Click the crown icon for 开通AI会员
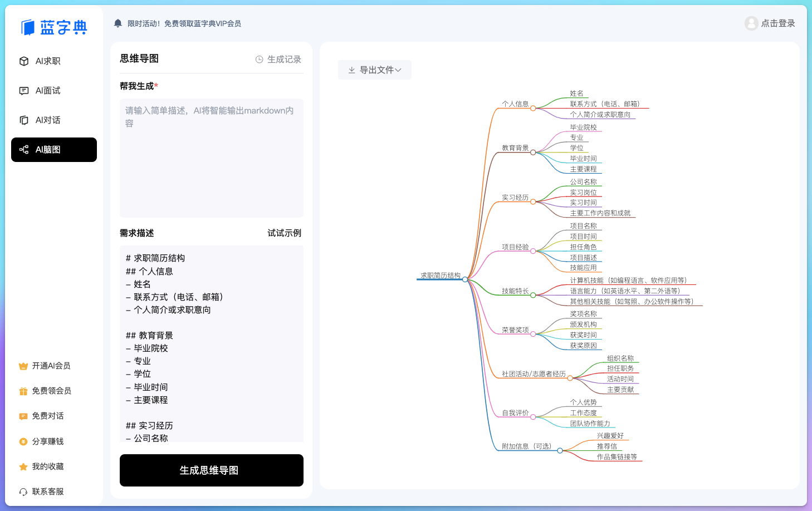 pos(23,366)
